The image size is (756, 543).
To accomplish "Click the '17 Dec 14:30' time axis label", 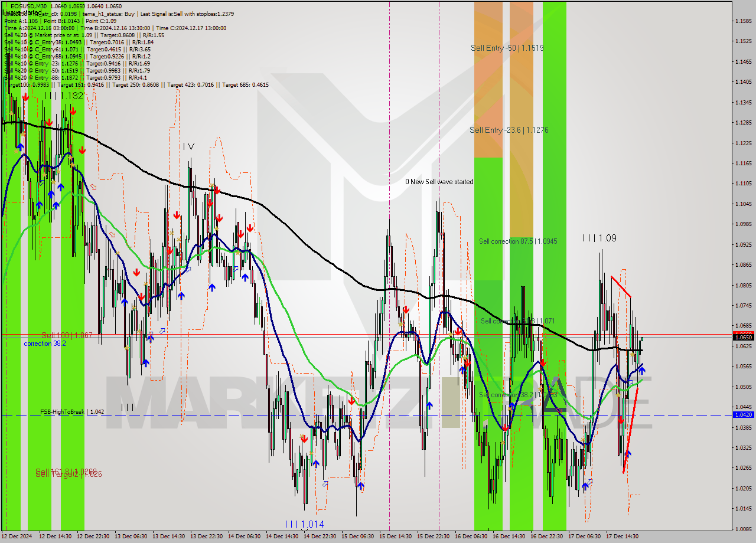I will coord(622,537).
